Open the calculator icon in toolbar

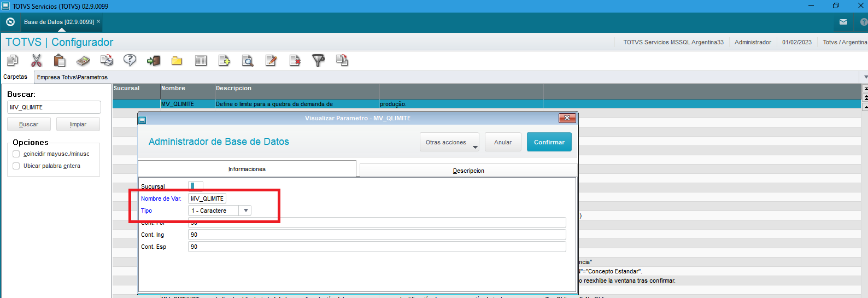[83, 60]
